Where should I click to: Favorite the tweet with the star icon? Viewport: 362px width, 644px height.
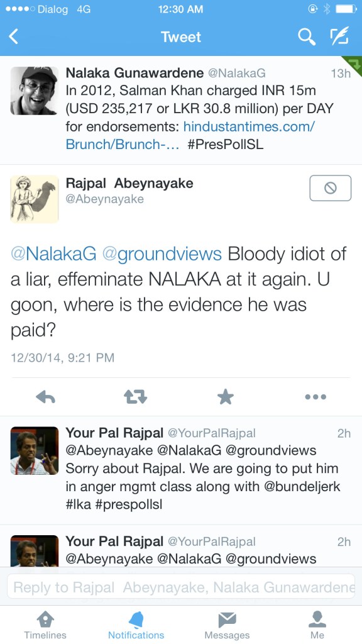[x=225, y=397]
